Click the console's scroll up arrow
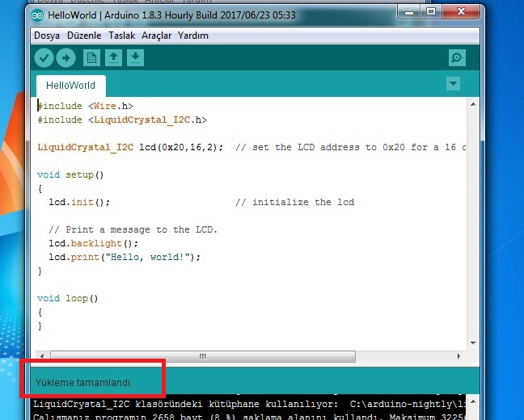 coord(473,401)
